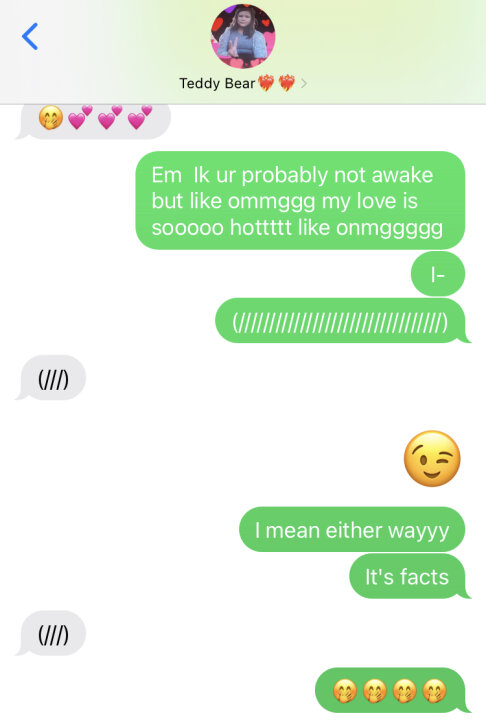486x720 pixels.
Task: Select the 'I mean either wayyy' message
Action: [352, 529]
